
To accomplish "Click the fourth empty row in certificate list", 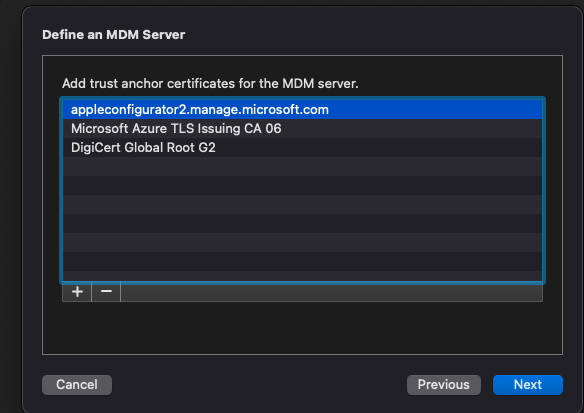I will coord(302,223).
